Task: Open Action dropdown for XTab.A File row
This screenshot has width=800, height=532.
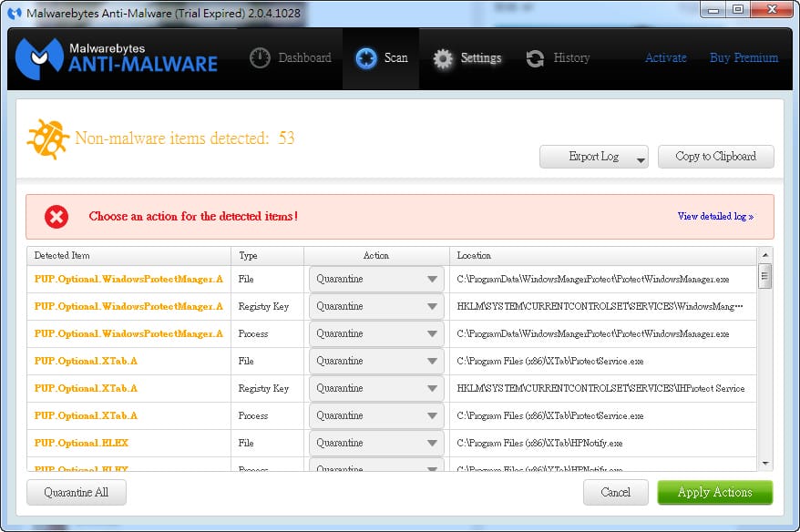Action: click(x=376, y=361)
